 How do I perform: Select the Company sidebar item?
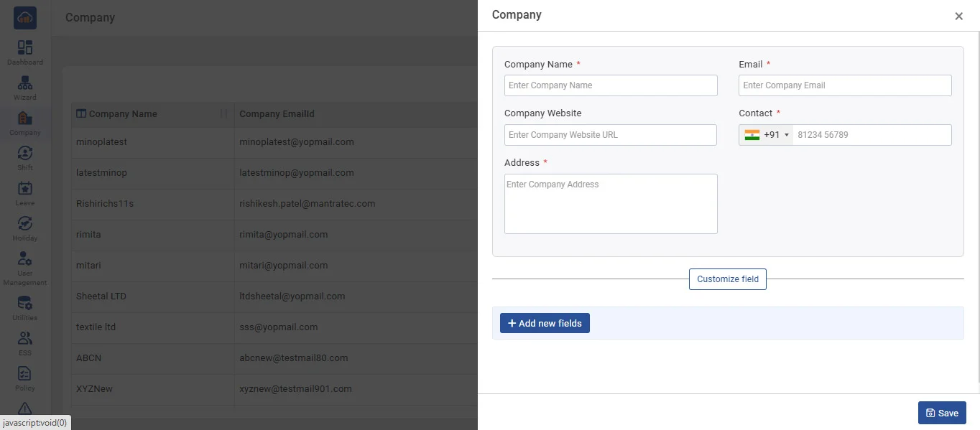pyautogui.click(x=25, y=122)
